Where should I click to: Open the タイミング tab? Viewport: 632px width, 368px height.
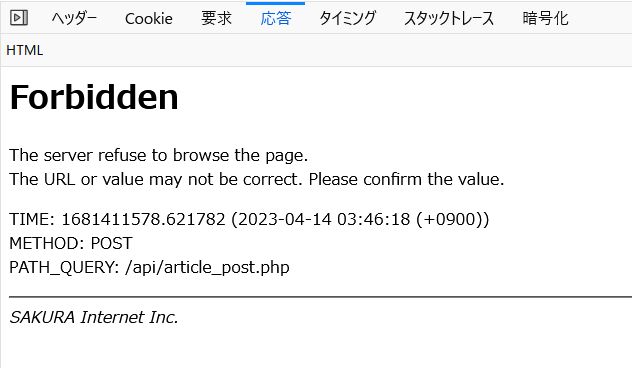pos(347,18)
